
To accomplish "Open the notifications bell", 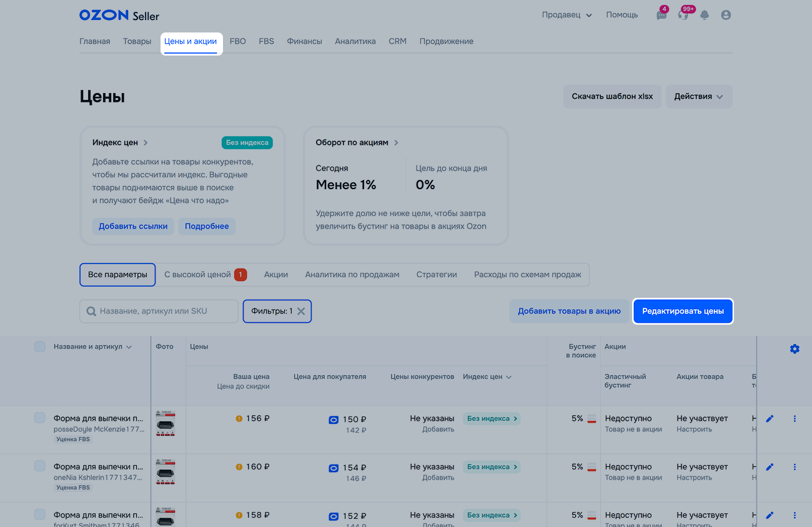I will (705, 15).
